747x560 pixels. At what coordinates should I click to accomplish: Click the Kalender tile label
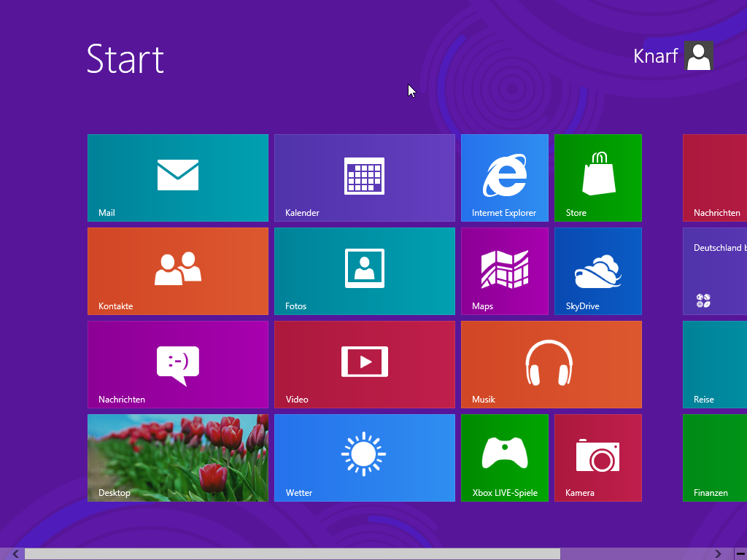pyautogui.click(x=302, y=213)
